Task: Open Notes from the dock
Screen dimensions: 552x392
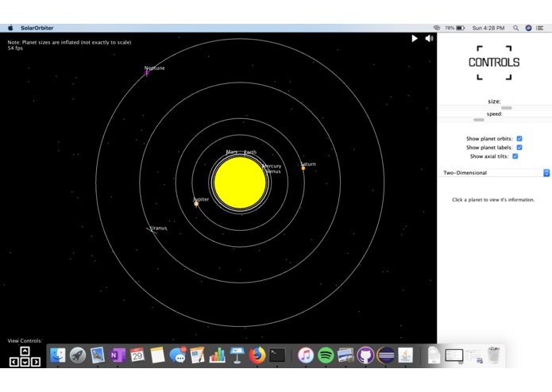Action: coord(157,355)
